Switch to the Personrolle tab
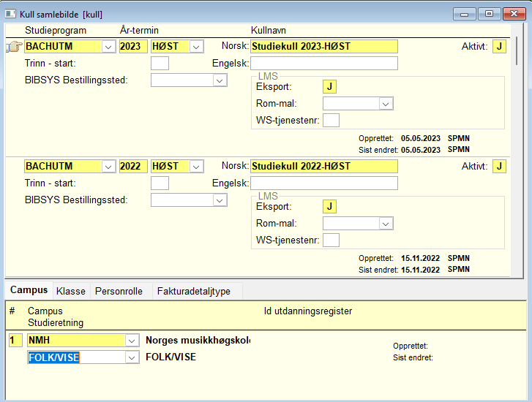The image size is (532, 402). (x=119, y=291)
